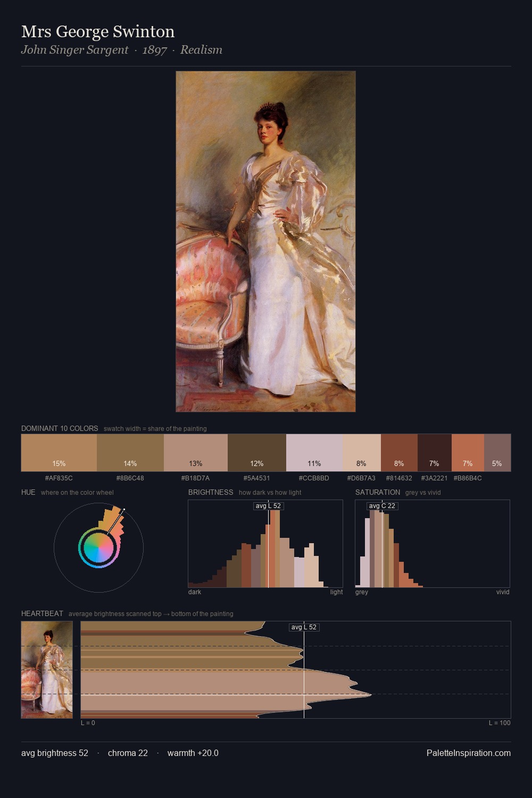Choose the darkest #3A2221 swatch
532x798 pixels.
[435, 453]
